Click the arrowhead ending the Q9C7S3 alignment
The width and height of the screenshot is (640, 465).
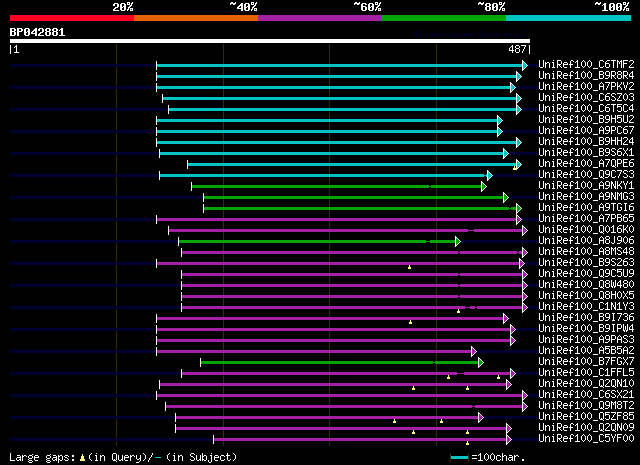[x=490, y=176]
